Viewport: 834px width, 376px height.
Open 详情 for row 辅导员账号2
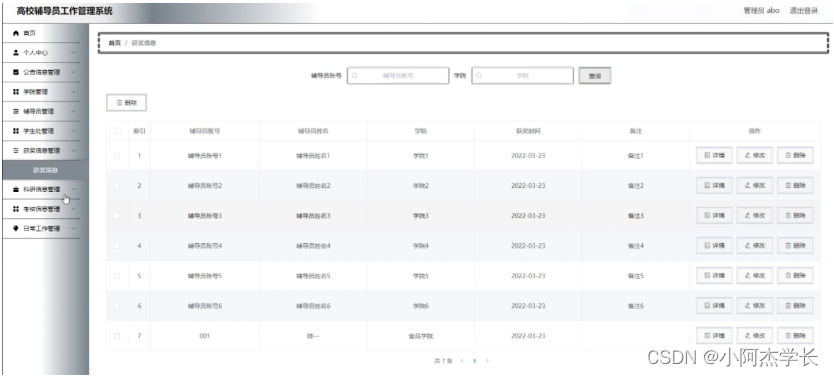coord(714,186)
